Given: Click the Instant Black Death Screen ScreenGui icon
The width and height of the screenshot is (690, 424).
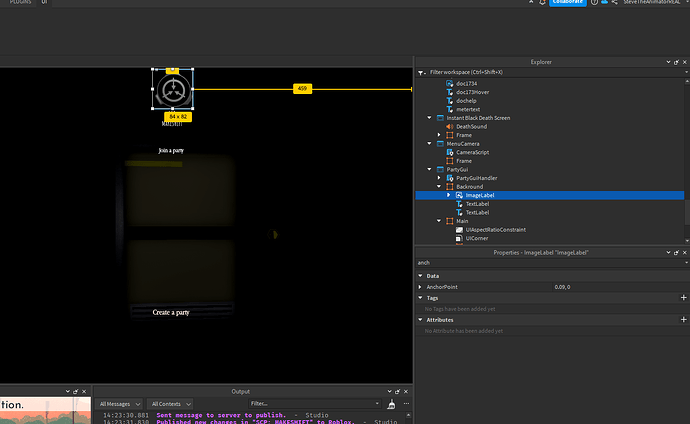Looking at the screenshot, I should coord(440,118).
